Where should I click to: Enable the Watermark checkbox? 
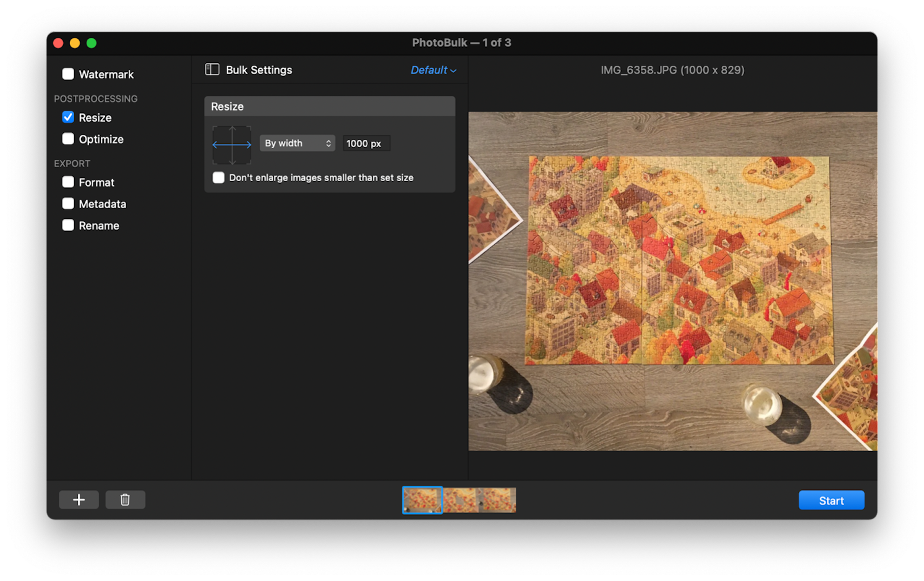pyautogui.click(x=68, y=74)
